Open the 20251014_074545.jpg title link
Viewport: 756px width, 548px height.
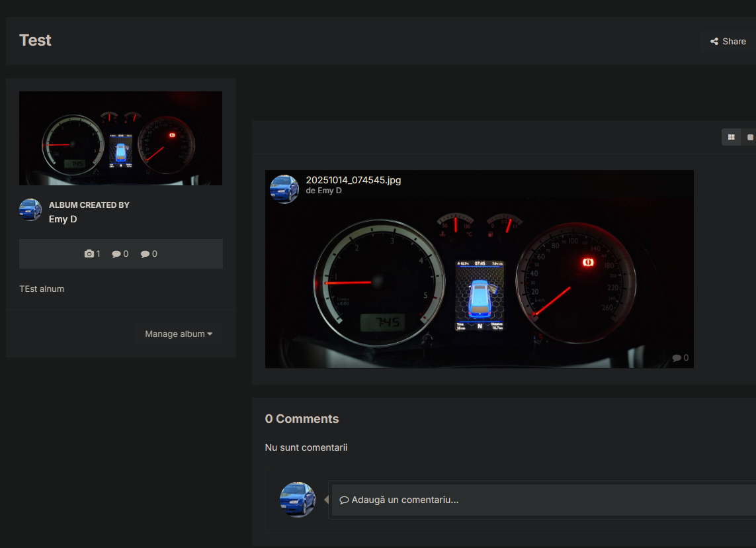pyautogui.click(x=353, y=180)
